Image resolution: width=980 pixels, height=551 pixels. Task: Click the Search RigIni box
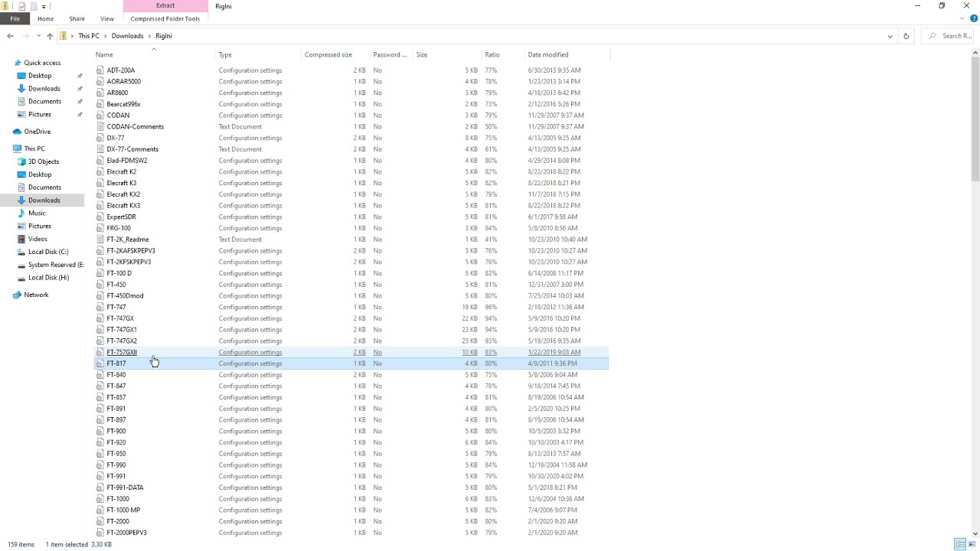click(x=948, y=36)
